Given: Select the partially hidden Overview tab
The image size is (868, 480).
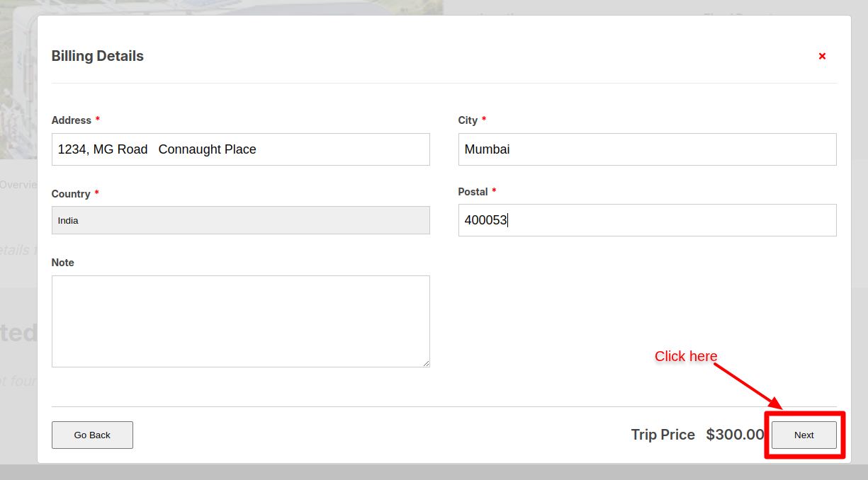Looking at the screenshot, I should pyautogui.click(x=18, y=185).
